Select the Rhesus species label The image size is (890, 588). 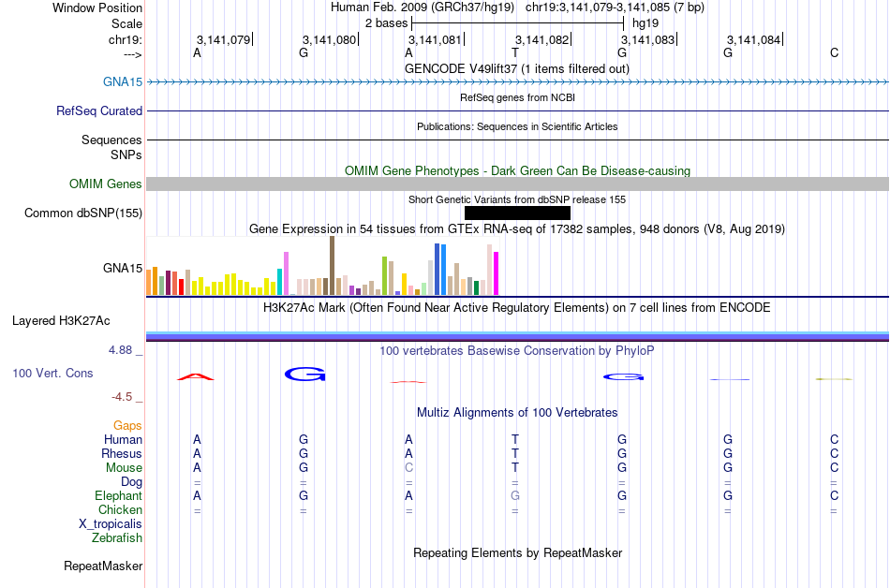pyautogui.click(x=122, y=453)
